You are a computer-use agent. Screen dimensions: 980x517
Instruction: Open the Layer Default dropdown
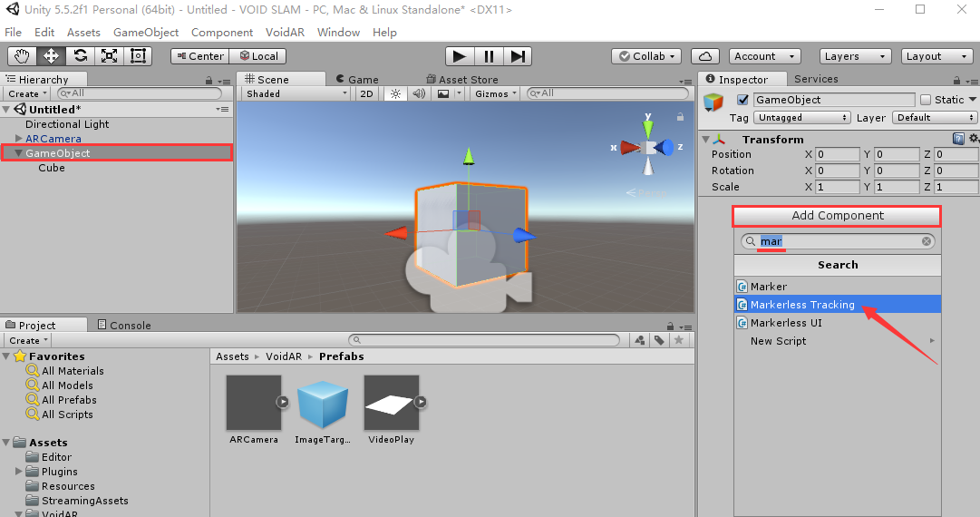click(x=935, y=118)
